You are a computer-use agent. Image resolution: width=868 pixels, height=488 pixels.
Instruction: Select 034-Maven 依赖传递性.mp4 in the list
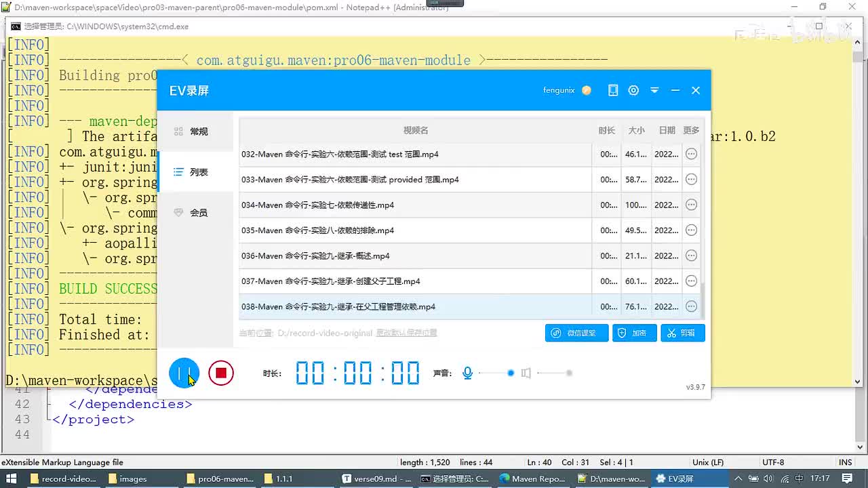[x=470, y=205]
